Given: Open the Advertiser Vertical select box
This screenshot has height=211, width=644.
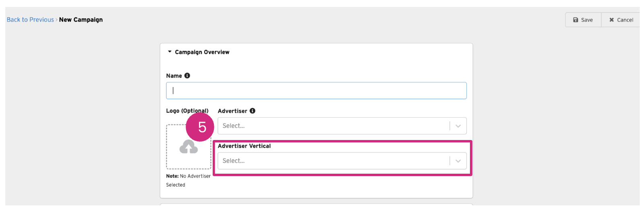Looking at the screenshot, I should point(334,161).
